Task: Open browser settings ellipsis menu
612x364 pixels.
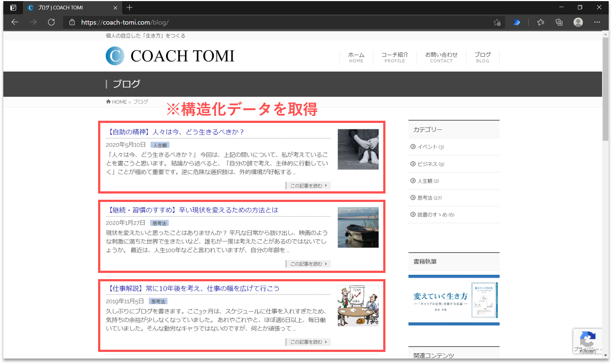Action: 597,22
